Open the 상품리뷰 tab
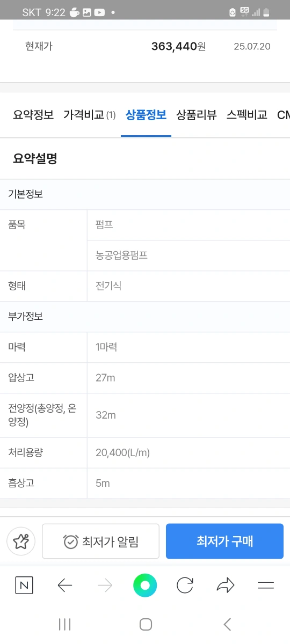Screen dimensions: 290x644 pyautogui.click(x=197, y=115)
